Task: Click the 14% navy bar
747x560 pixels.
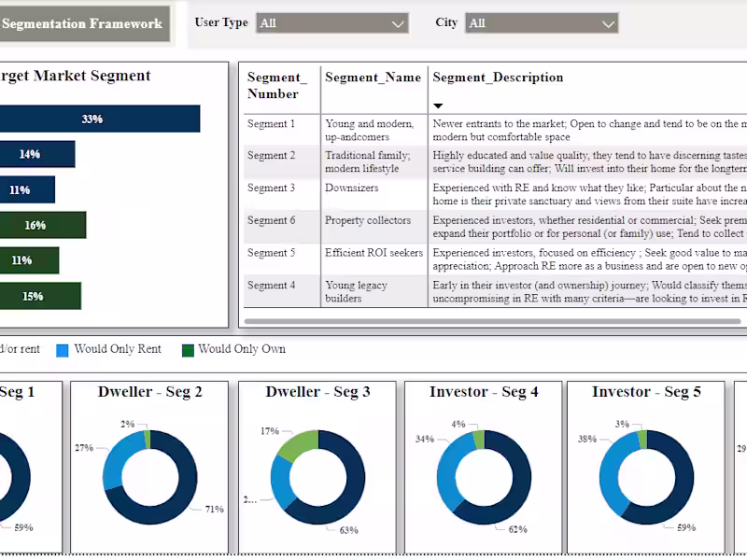Action: (x=37, y=153)
